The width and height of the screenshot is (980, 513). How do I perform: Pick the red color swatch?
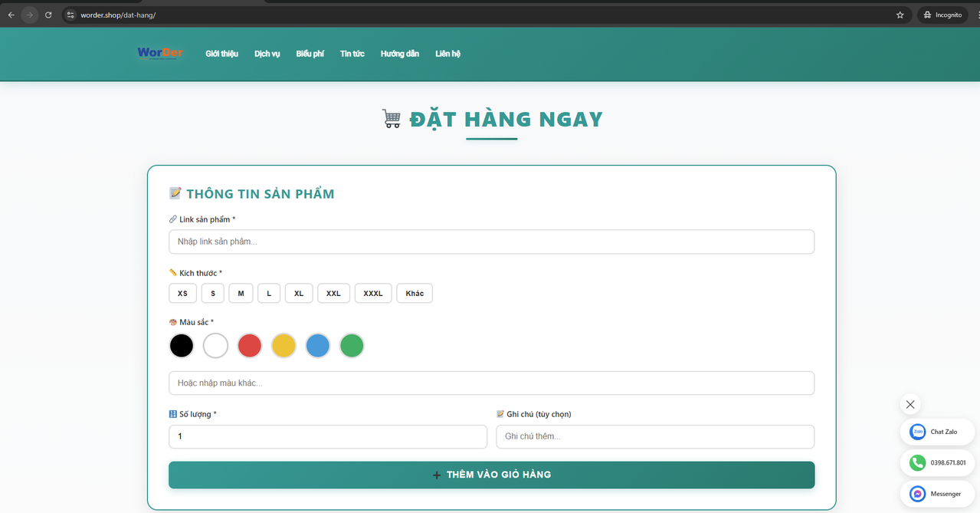(250, 346)
